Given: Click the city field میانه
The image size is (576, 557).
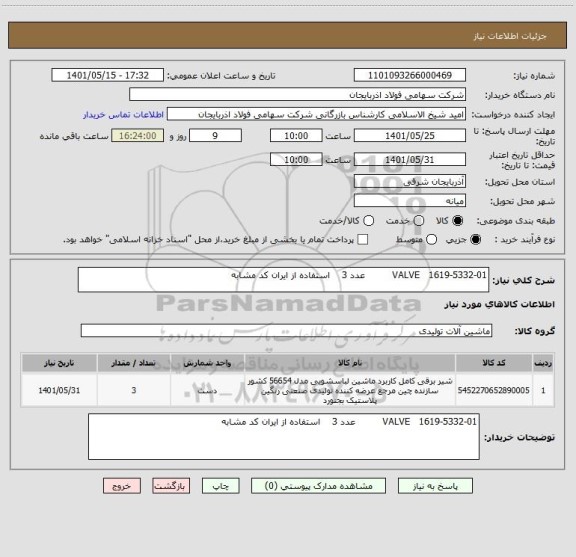Looking at the screenshot, I should click(410, 201).
